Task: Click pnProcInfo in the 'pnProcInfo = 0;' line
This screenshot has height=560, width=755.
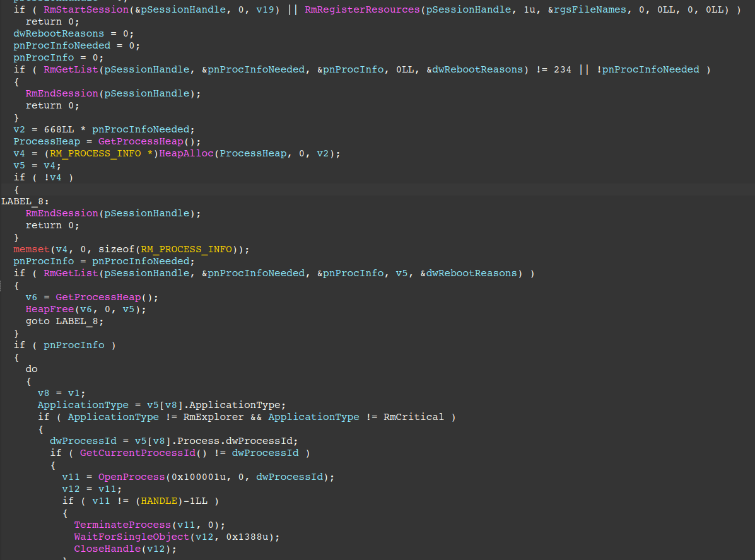Action: click(44, 58)
